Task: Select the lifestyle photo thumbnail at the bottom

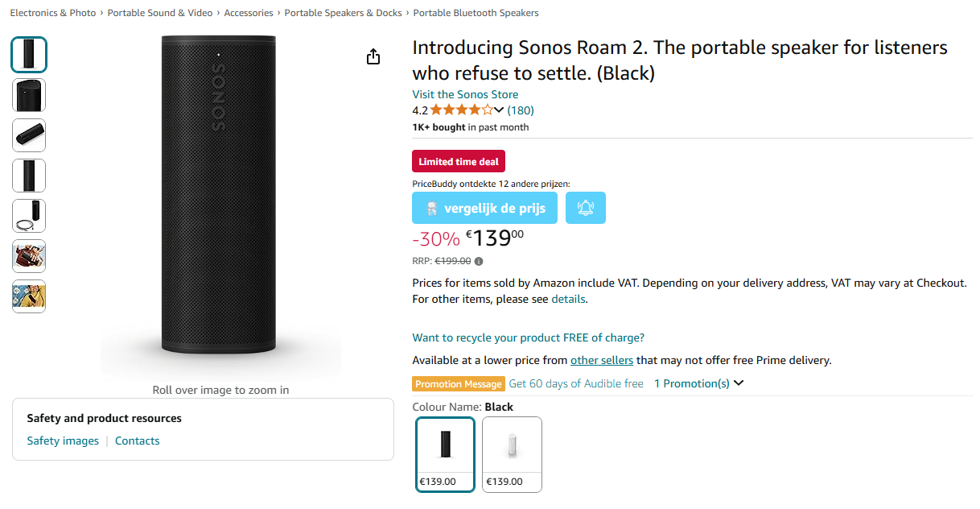Action: pos(28,296)
